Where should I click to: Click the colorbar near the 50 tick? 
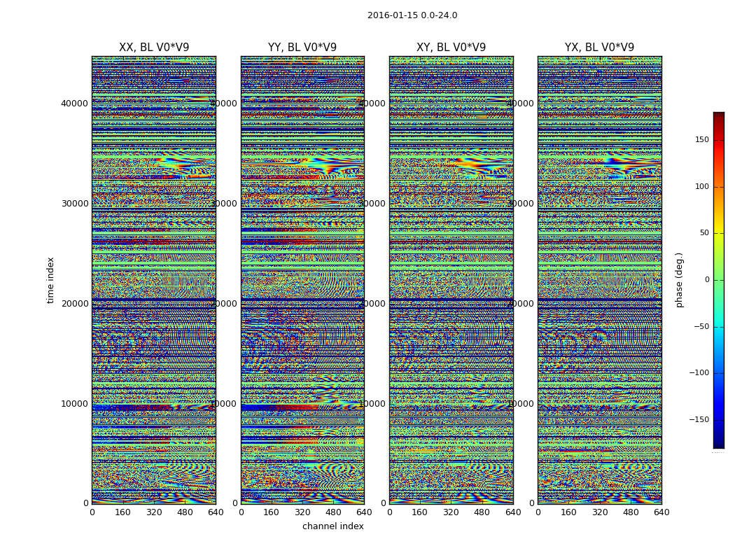(x=719, y=233)
